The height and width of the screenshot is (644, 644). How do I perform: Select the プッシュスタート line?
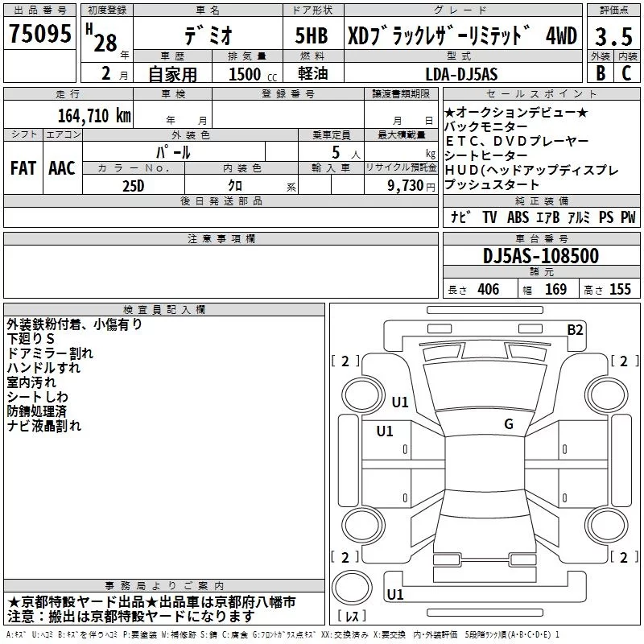[x=492, y=184]
